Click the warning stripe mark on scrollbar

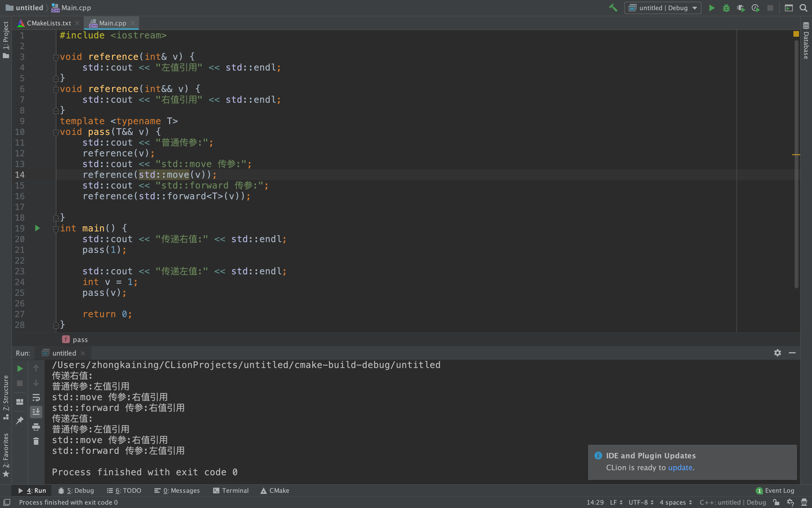point(796,155)
